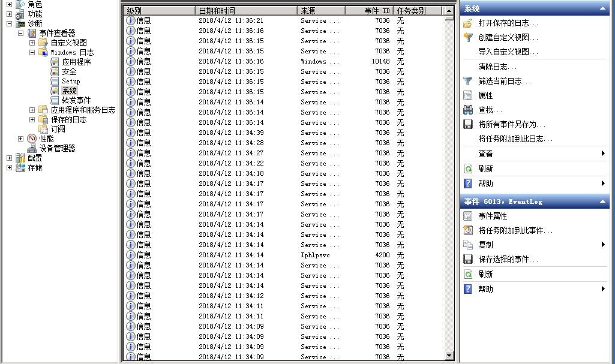This screenshot has height=364, width=615.
Task: Collapse the Windows 日志 node
Action: click(x=32, y=53)
